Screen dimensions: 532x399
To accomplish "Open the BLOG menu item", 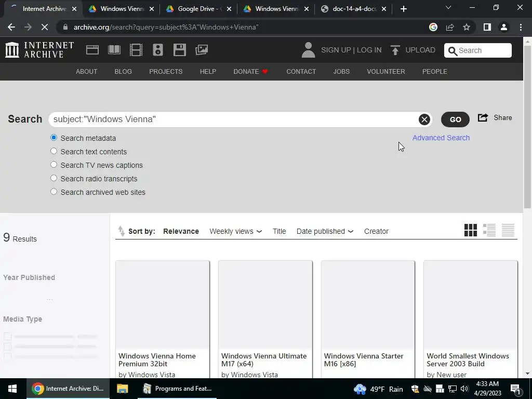I will pos(123,72).
